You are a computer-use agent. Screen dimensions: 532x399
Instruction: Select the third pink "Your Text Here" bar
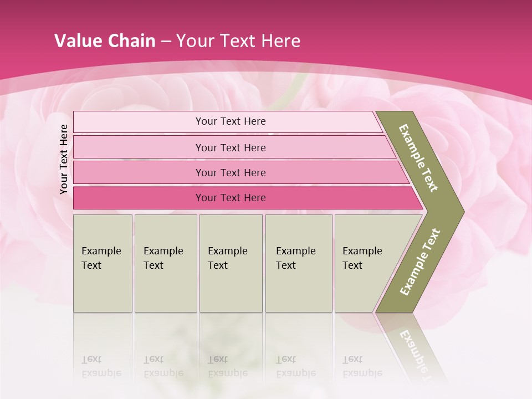pyautogui.click(x=231, y=172)
